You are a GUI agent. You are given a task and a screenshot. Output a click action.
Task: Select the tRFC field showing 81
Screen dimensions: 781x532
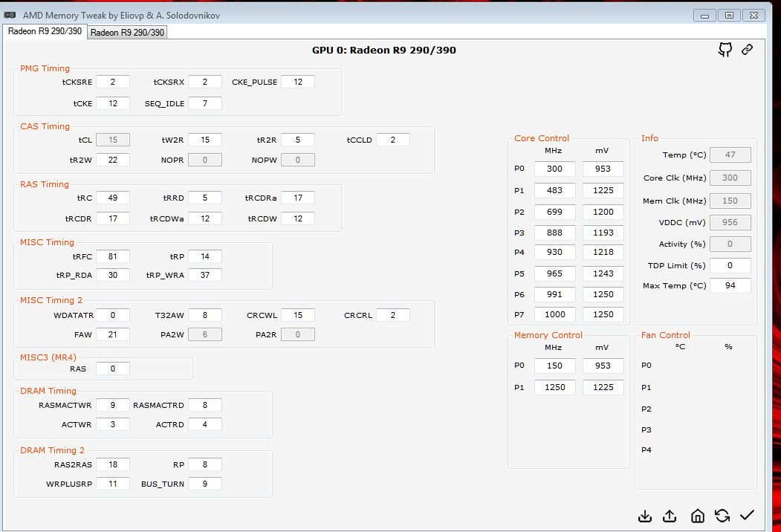pyautogui.click(x=113, y=256)
